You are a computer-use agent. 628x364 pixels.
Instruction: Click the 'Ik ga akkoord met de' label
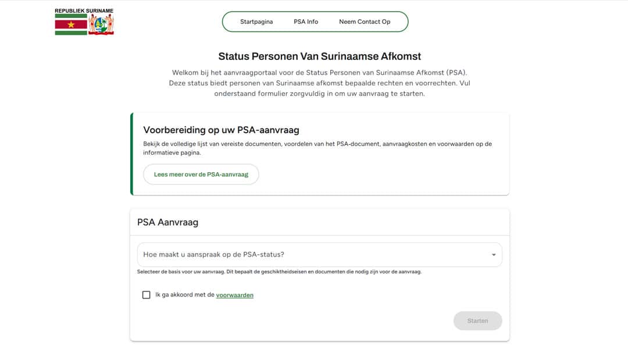pyautogui.click(x=184, y=295)
